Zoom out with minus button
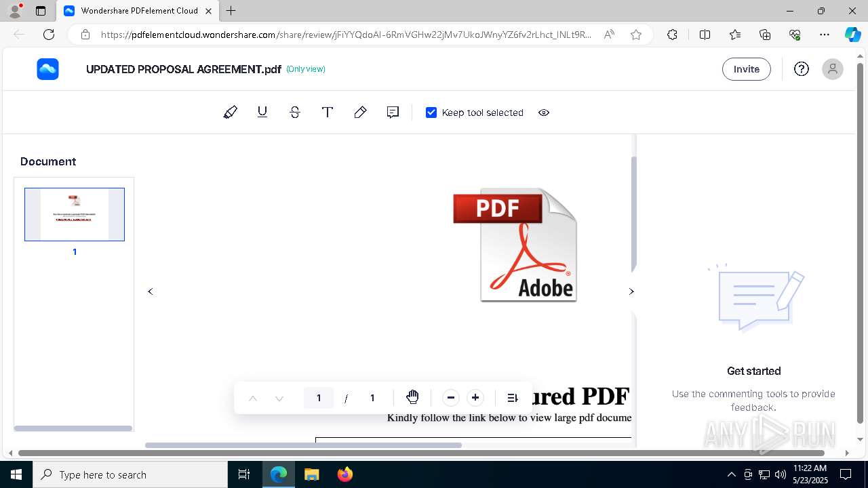Screen dimensions: 868x488 click(451, 398)
